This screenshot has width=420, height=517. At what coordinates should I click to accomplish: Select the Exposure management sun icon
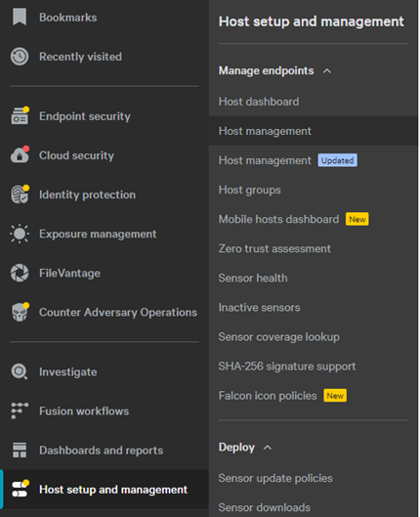[x=20, y=234]
